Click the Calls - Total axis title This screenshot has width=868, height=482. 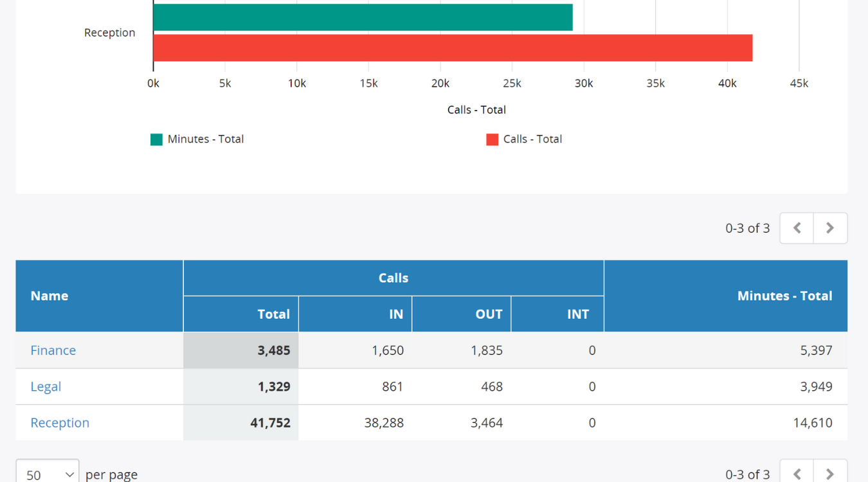(476, 110)
